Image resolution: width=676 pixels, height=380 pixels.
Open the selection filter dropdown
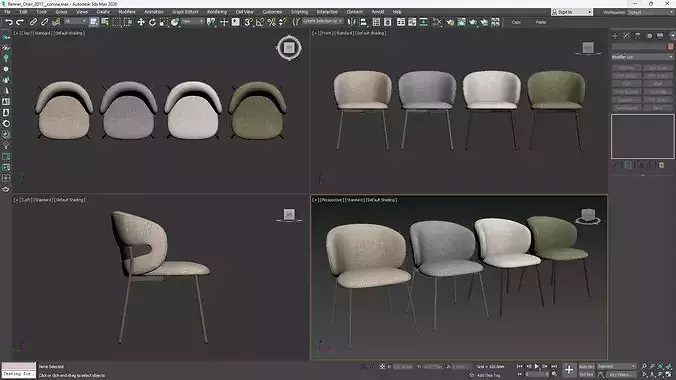75,22
